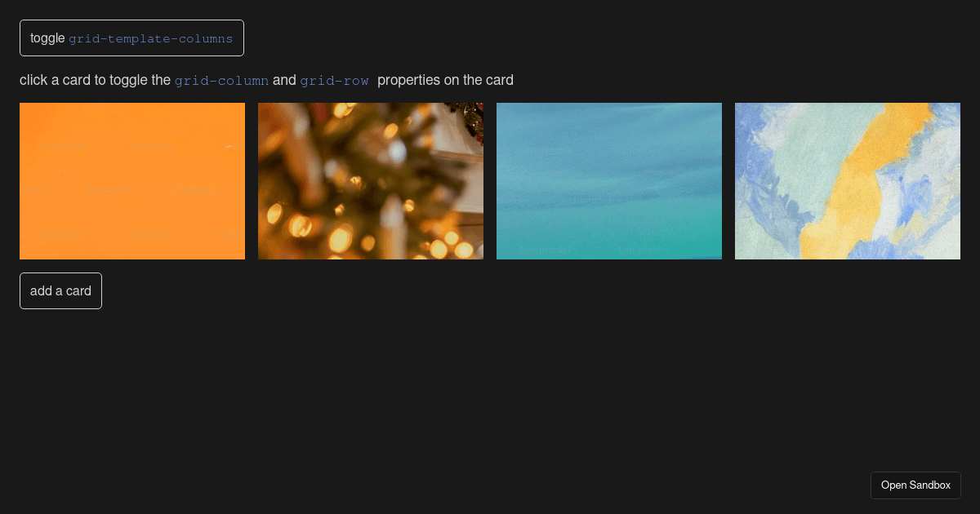Click the words 'properties on the card'
Image resolution: width=980 pixels, height=514 pixels.
[x=445, y=81]
